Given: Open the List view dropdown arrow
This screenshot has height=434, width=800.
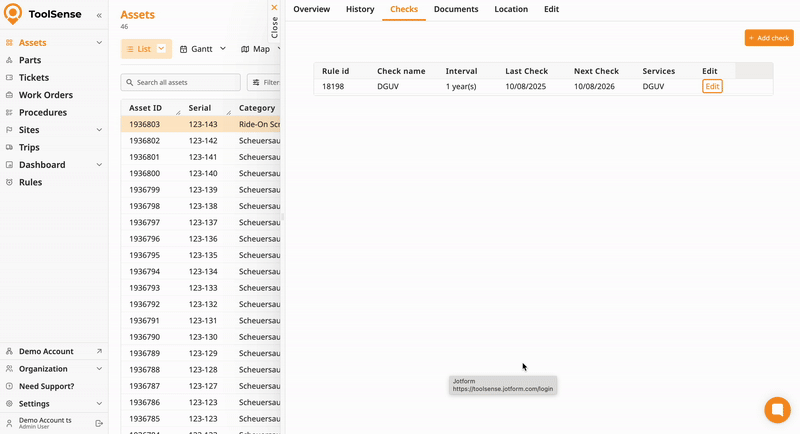Looking at the screenshot, I should click(161, 48).
